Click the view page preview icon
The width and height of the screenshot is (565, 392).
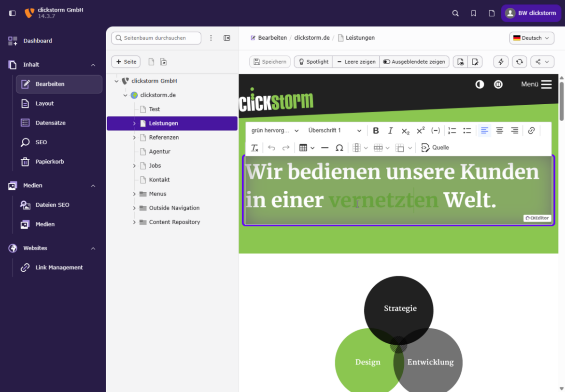(x=460, y=62)
